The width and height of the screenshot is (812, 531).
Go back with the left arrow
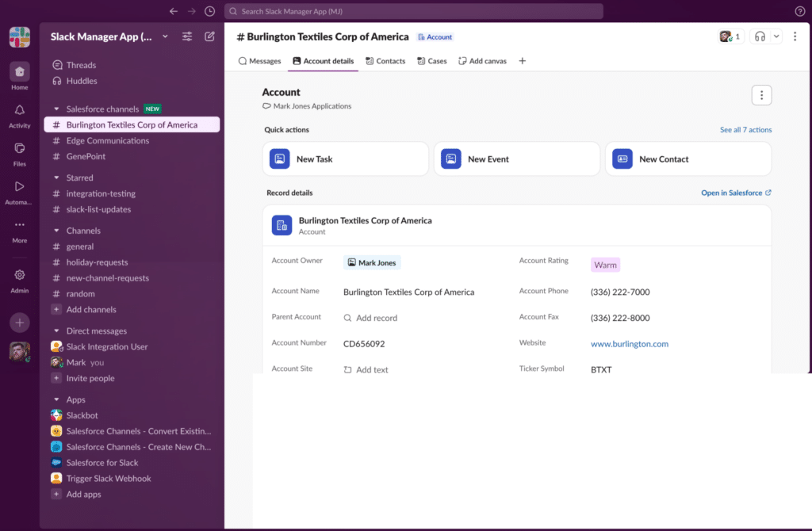point(174,11)
